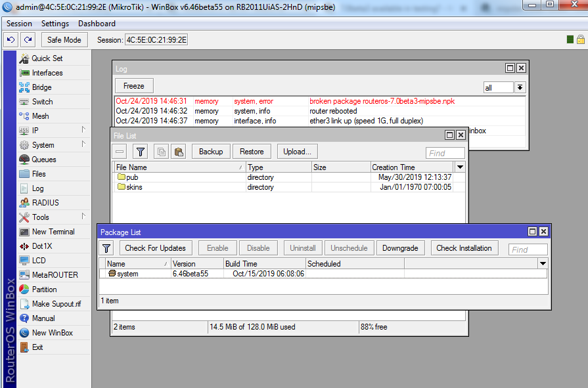Open the Session menu
The height and width of the screenshot is (388, 588).
19,24
